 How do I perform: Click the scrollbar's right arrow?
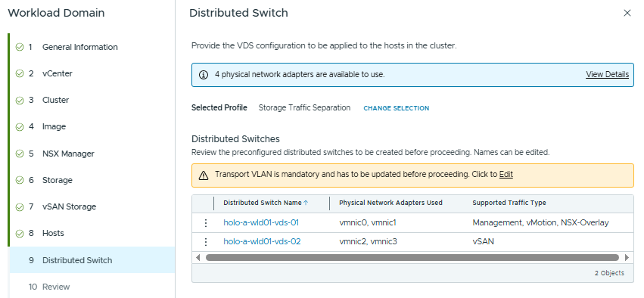tap(627, 258)
